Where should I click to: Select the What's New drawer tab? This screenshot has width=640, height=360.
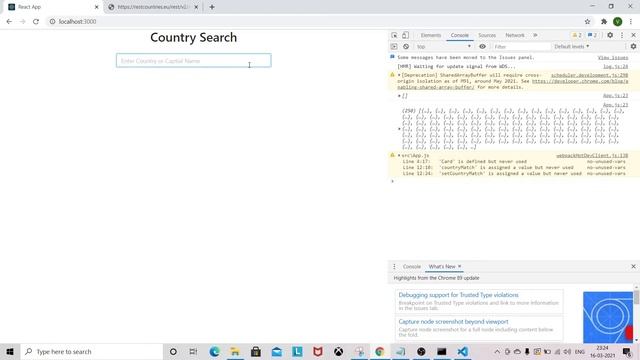442,267
